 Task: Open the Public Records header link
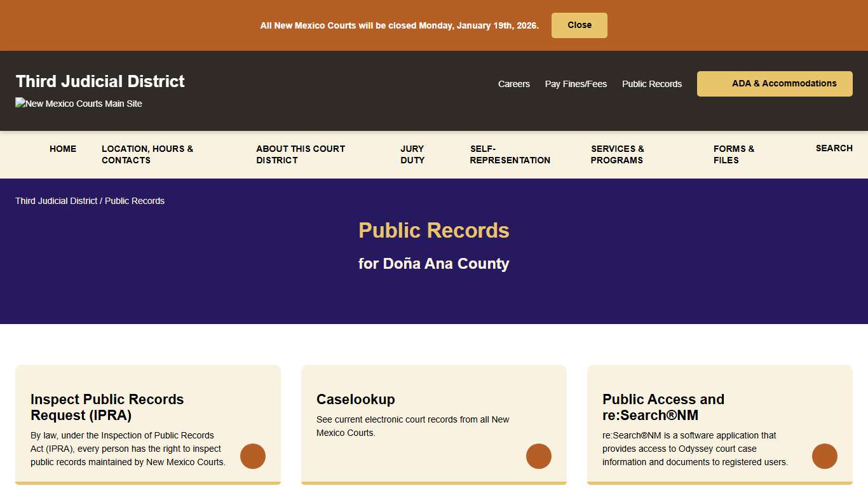[x=652, y=83]
